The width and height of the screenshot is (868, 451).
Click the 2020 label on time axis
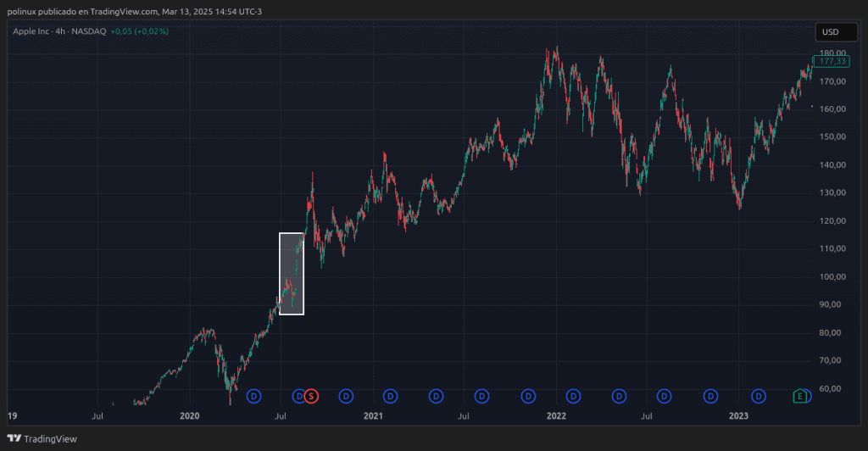click(x=190, y=416)
